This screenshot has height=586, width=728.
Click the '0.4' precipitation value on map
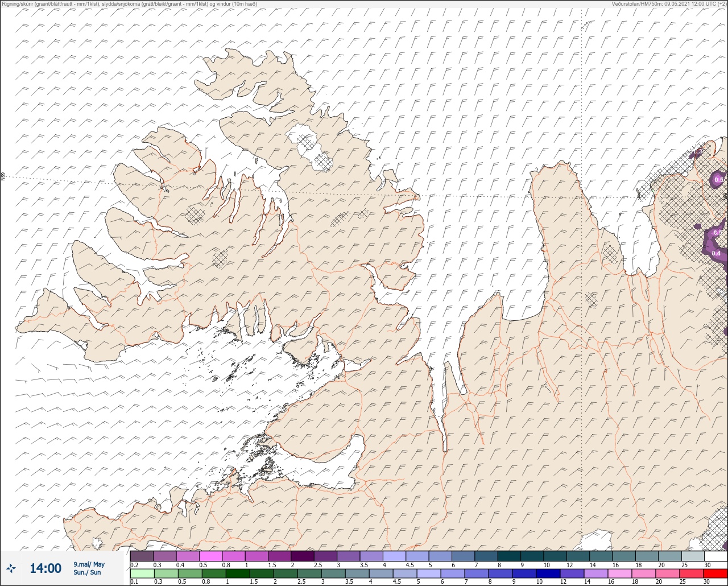pos(716,253)
